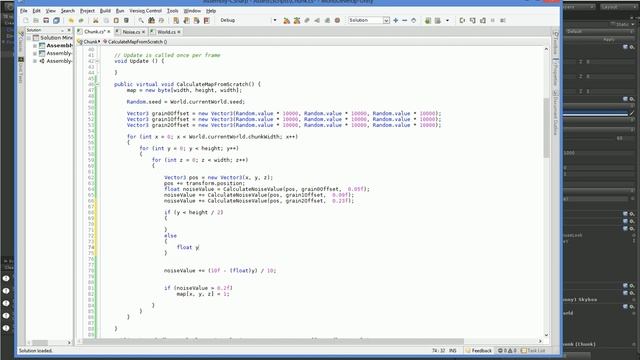Open the Debug configuration dropdown
Image resolution: width=640 pixels, height=360 pixels.
(275, 20)
